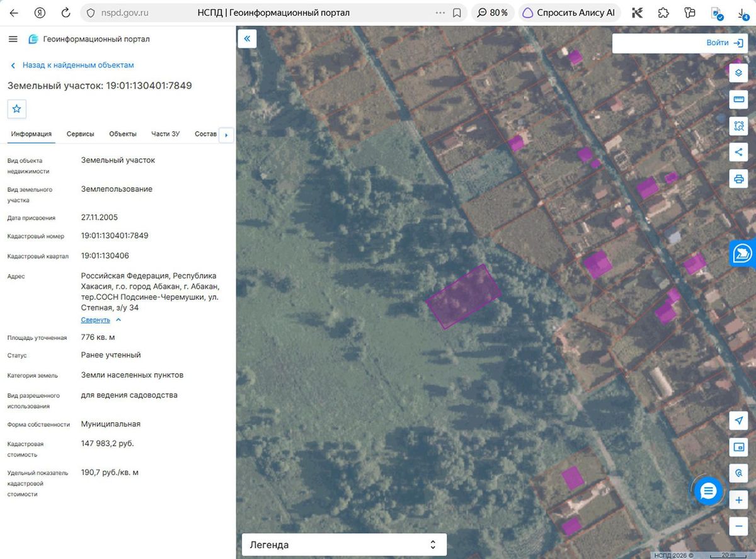Open the Yandex home button

[40, 13]
